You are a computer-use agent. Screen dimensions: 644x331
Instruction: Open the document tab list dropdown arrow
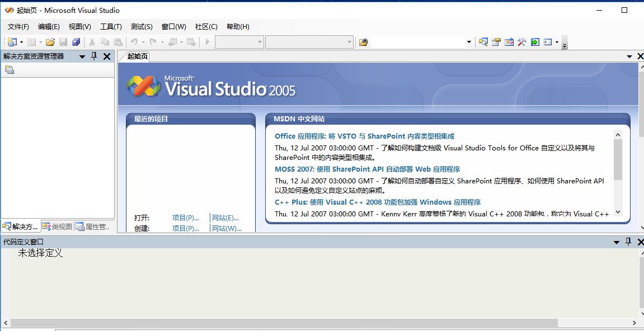629,56
